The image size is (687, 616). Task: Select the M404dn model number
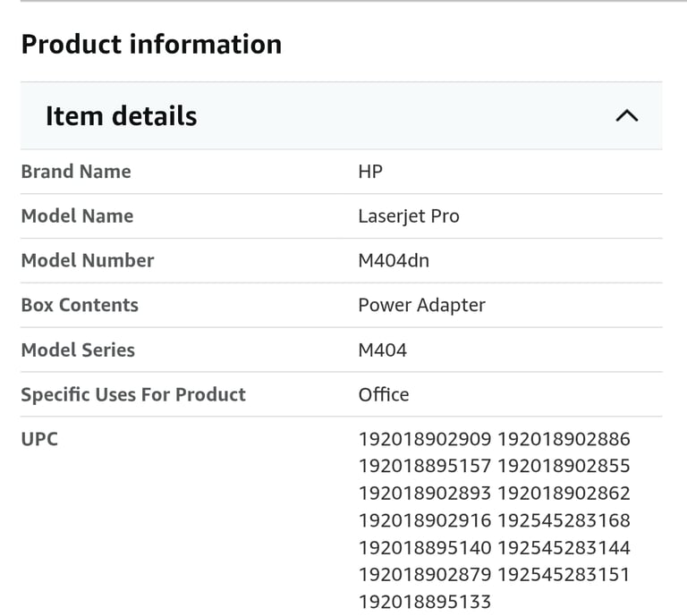394,261
